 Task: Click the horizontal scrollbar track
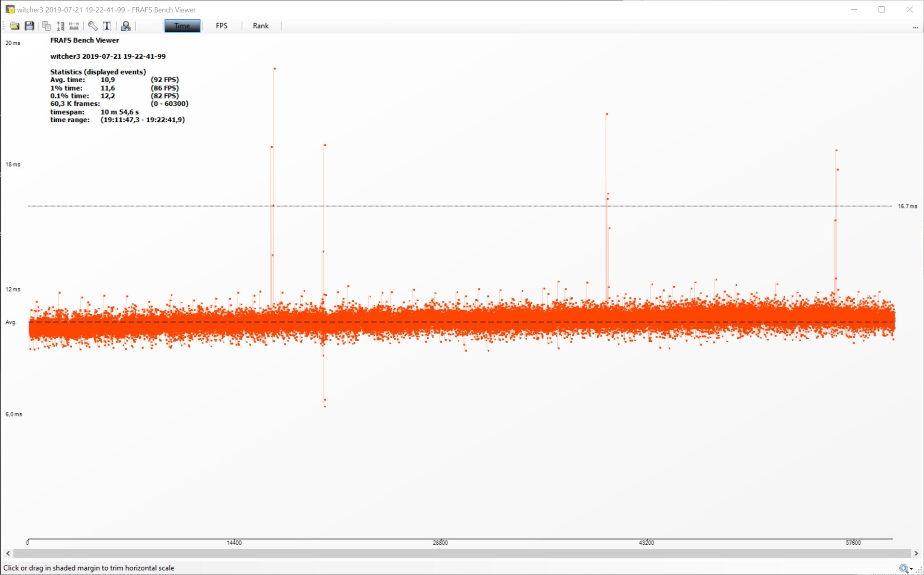pyautogui.click(x=462, y=553)
